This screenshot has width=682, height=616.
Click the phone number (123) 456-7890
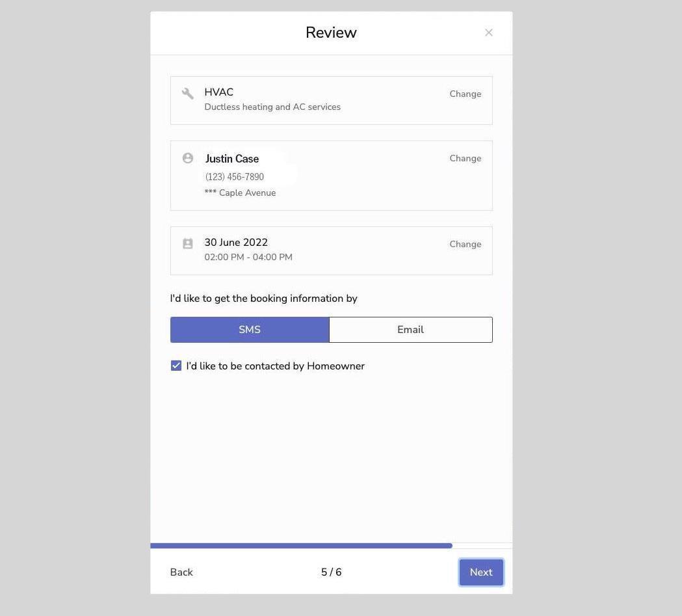234,176
